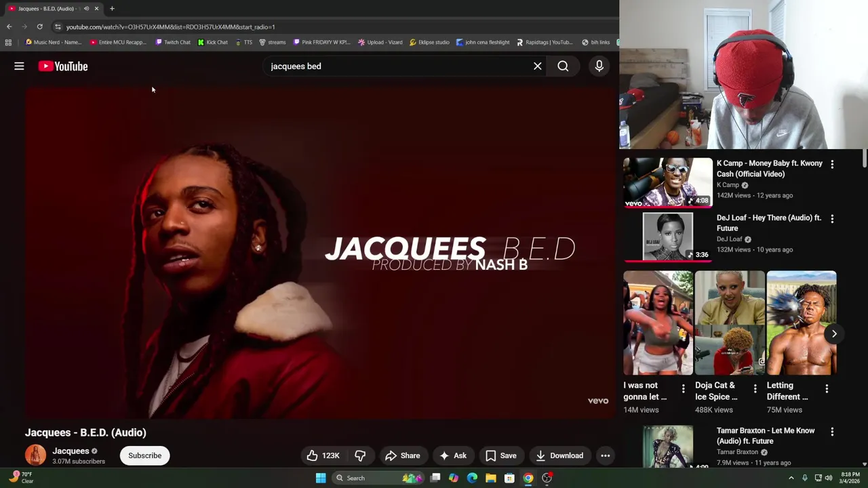
Task: Go back with the browser back arrow
Action: tap(9, 26)
